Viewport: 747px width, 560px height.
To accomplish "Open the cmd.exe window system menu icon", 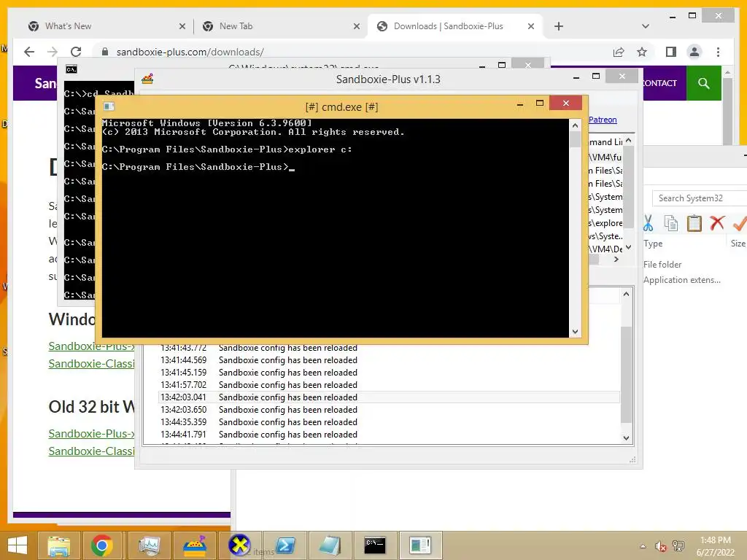I will click(109, 106).
